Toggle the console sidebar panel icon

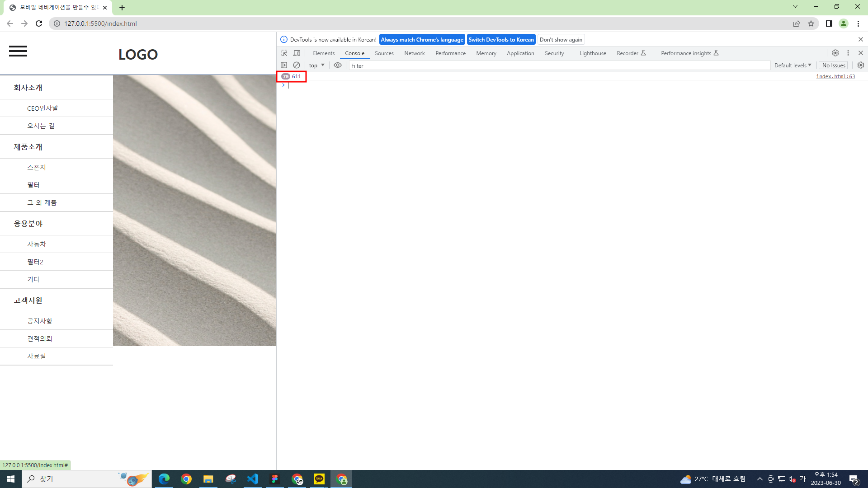pyautogui.click(x=284, y=65)
